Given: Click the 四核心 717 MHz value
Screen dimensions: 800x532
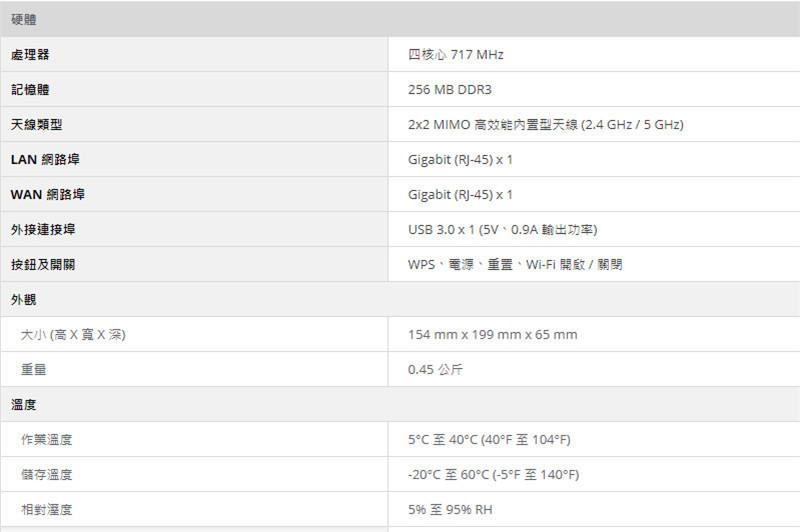Looking at the screenshot, I should click(x=456, y=55).
